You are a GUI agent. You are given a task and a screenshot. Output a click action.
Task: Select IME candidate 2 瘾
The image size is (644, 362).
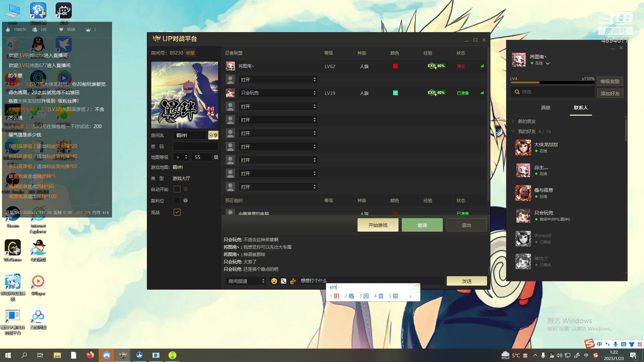coord(349,296)
